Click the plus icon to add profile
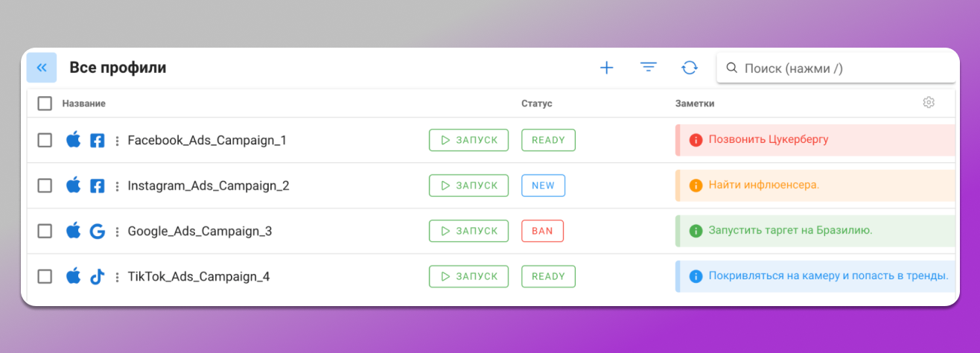This screenshot has height=353, width=980. (607, 68)
